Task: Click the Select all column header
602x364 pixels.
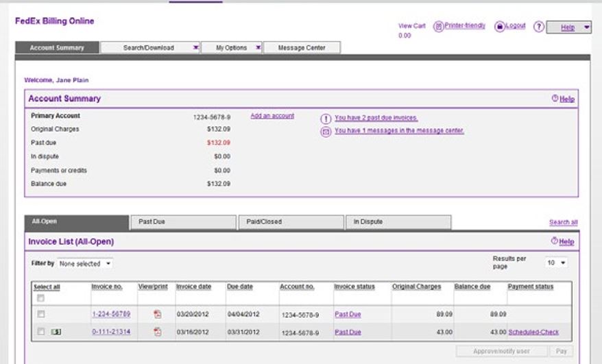Action: click(47, 287)
